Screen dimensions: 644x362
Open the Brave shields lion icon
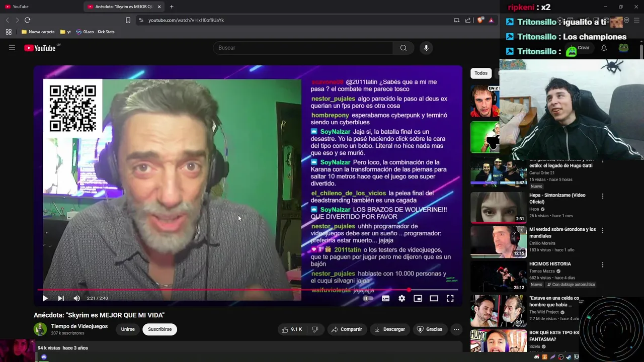(480, 20)
